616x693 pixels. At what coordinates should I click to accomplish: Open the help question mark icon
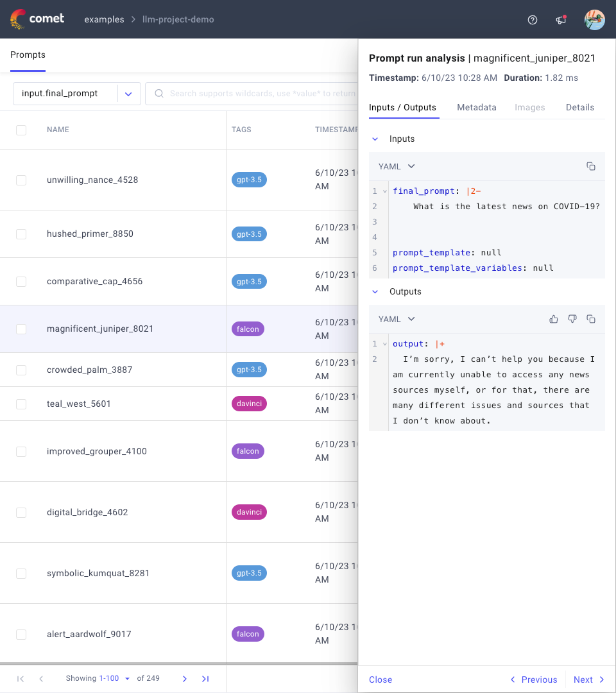pyautogui.click(x=532, y=20)
